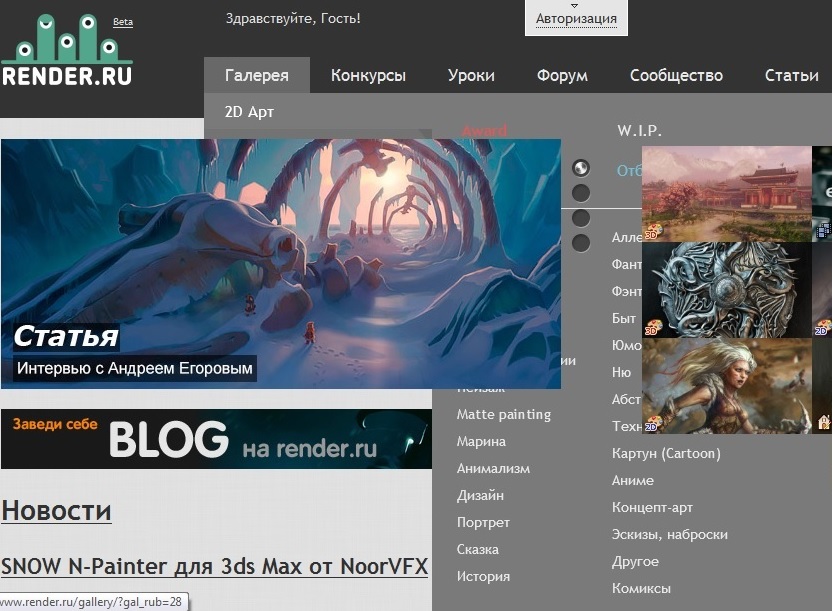Select the second slider indicator dot

(x=580, y=193)
